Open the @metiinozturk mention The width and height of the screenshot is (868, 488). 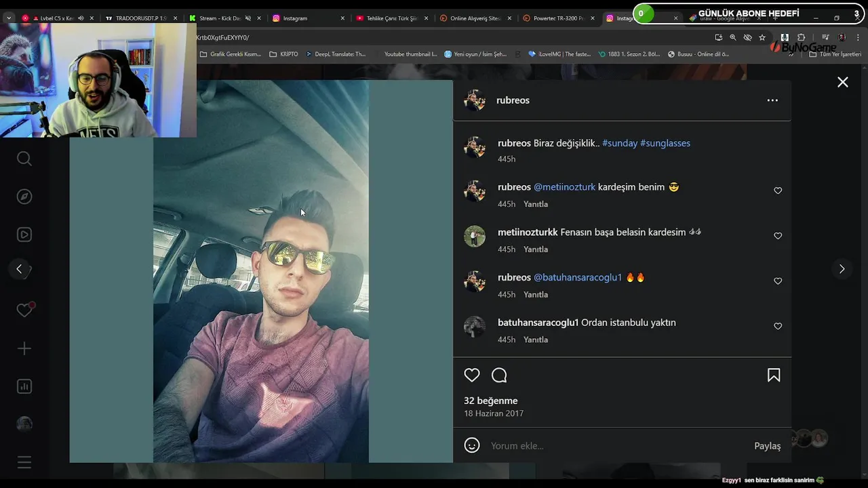pyautogui.click(x=564, y=187)
